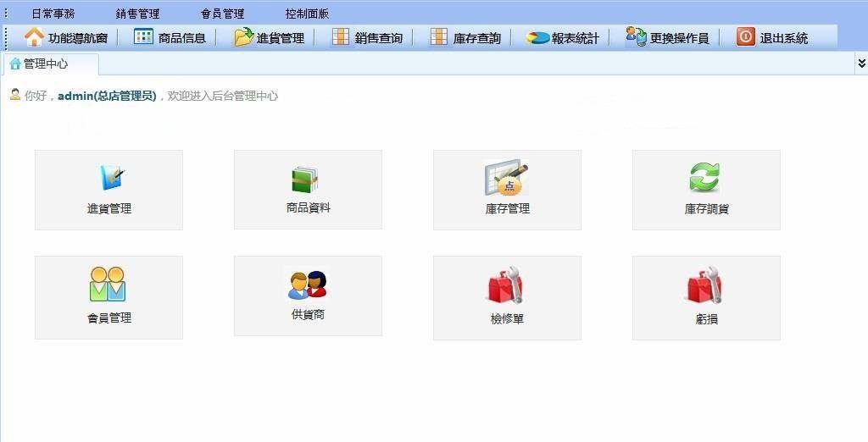Click the 功能導航窗 toolbar label

[78, 38]
